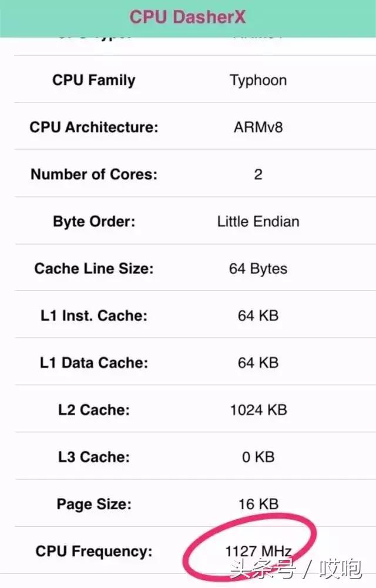
Task: Select the Number of Cores label
Action: click(x=94, y=175)
